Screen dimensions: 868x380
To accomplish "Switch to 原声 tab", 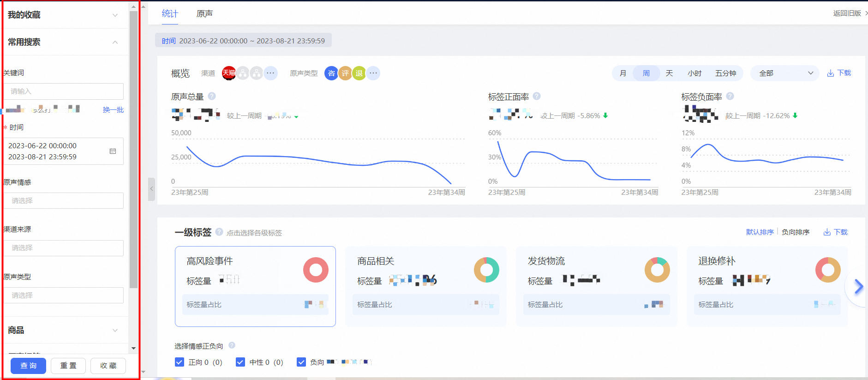I will 204,14.
